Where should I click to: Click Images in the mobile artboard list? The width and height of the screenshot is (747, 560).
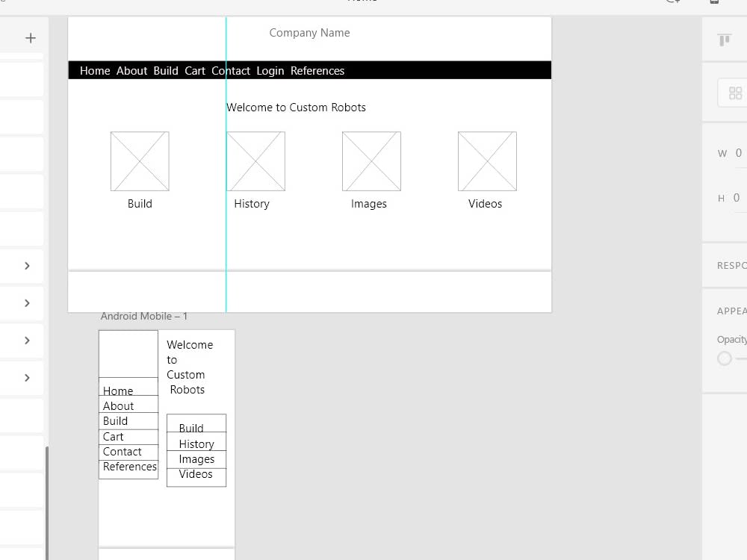tap(196, 459)
